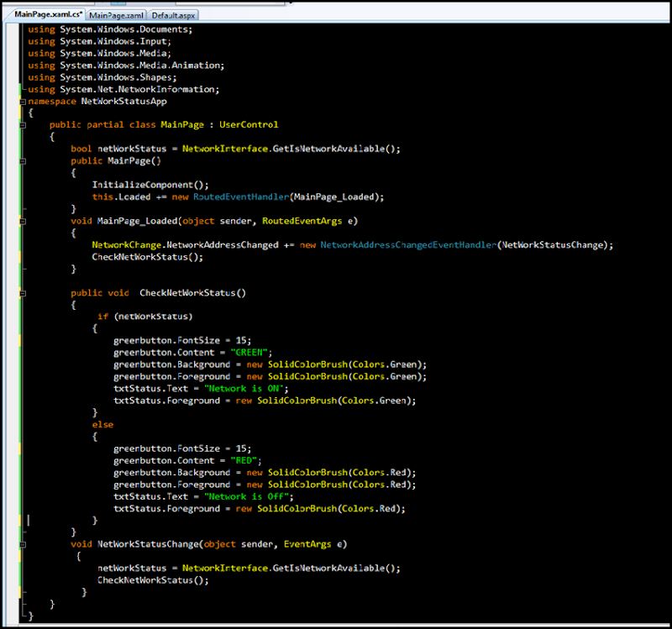The image size is (672, 629).
Task: Click the RoutedEventHandler type name
Action: click(241, 197)
